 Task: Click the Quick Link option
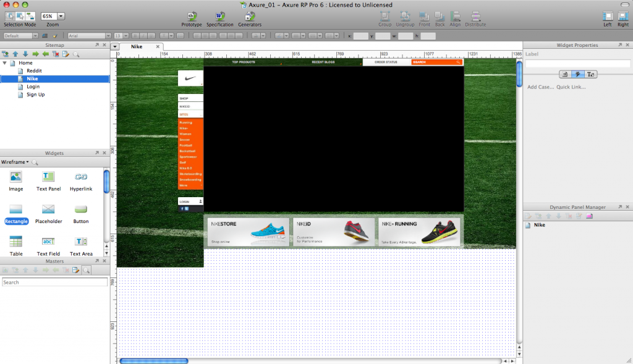click(571, 87)
